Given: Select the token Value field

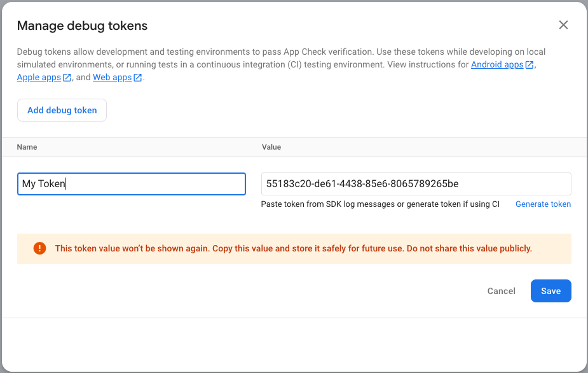Looking at the screenshot, I should tap(416, 183).
